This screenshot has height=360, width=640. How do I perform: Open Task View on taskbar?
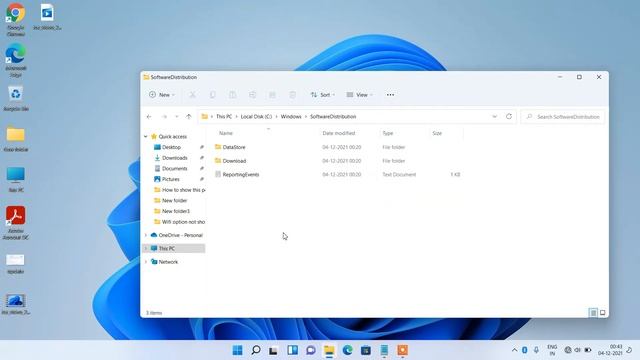(x=274, y=350)
